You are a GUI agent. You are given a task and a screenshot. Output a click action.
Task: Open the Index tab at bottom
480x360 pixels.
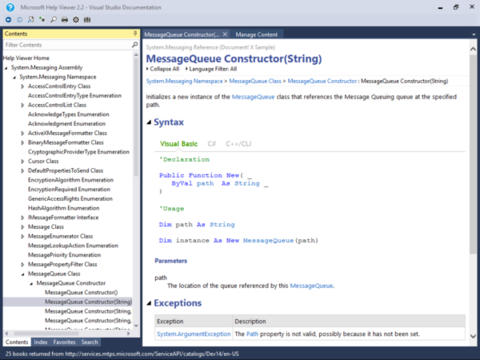41,342
